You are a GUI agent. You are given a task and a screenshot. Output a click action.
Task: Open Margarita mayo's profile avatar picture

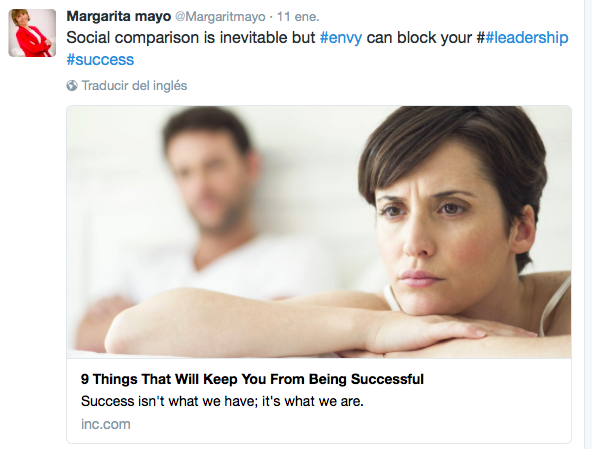click(32, 33)
